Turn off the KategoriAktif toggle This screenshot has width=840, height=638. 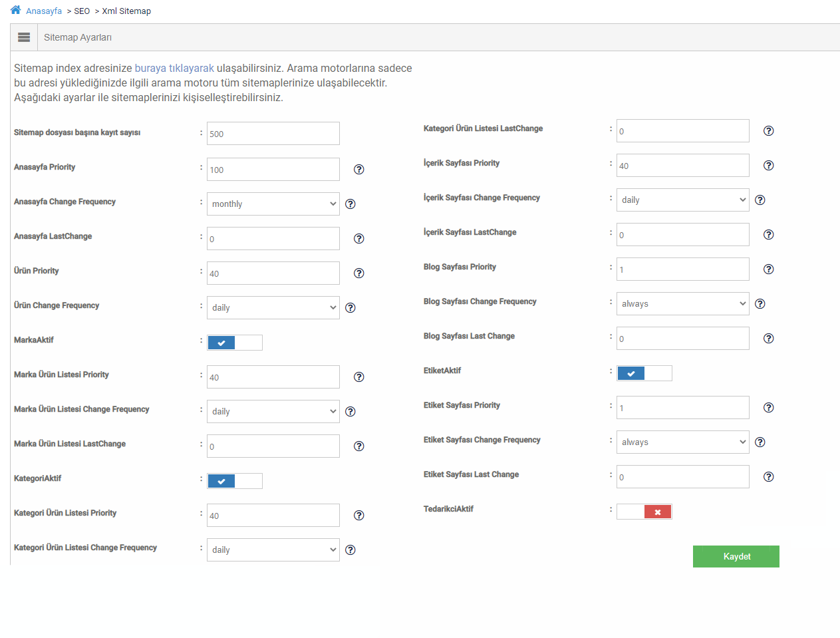[x=234, y=480]
